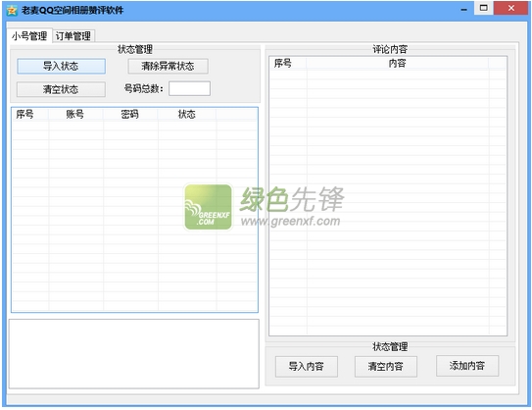Click the app star icon in title bar
This screenshot has width=532, height=410.
(x=12, y=10)
